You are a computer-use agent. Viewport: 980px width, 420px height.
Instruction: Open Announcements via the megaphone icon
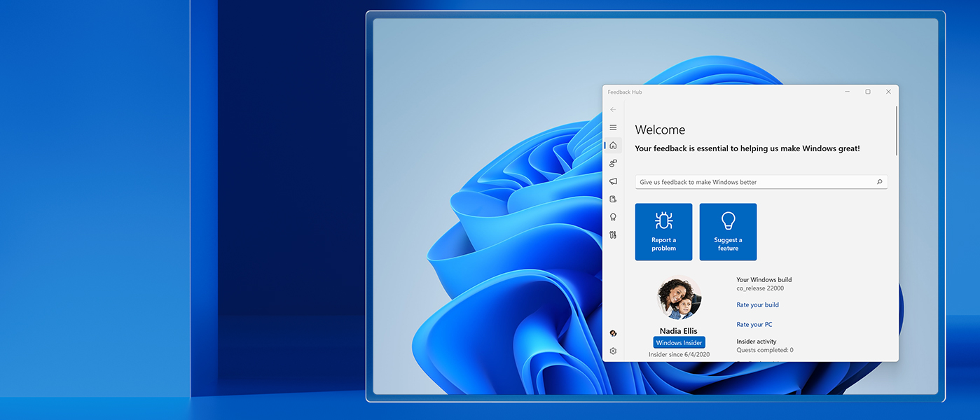click(x=613, y=181)
